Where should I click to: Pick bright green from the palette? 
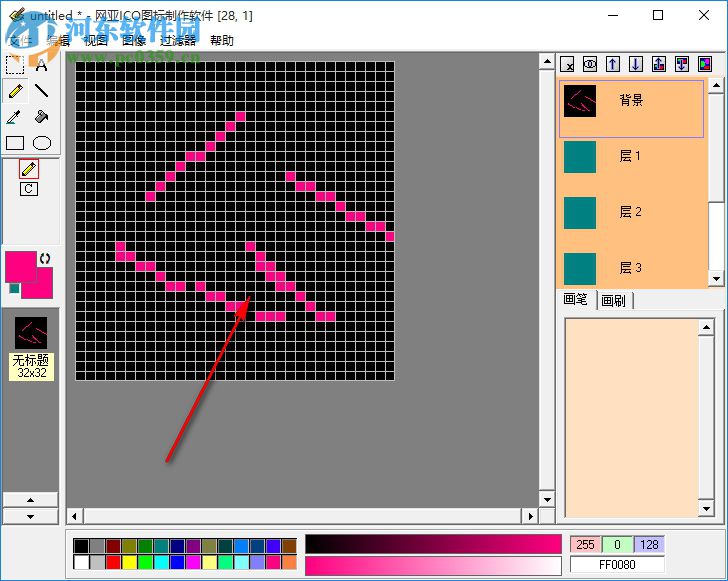pyautogui.click(x=145, y=562)
